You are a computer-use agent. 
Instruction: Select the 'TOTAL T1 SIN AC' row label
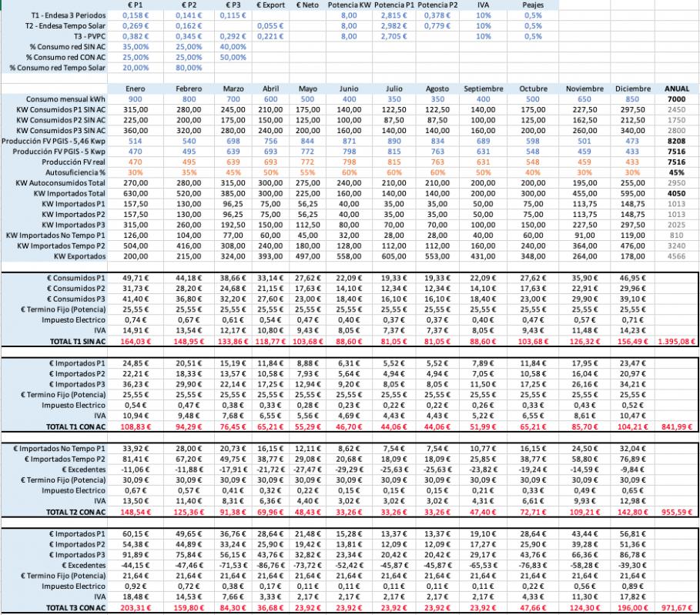[x=78, y=342]
